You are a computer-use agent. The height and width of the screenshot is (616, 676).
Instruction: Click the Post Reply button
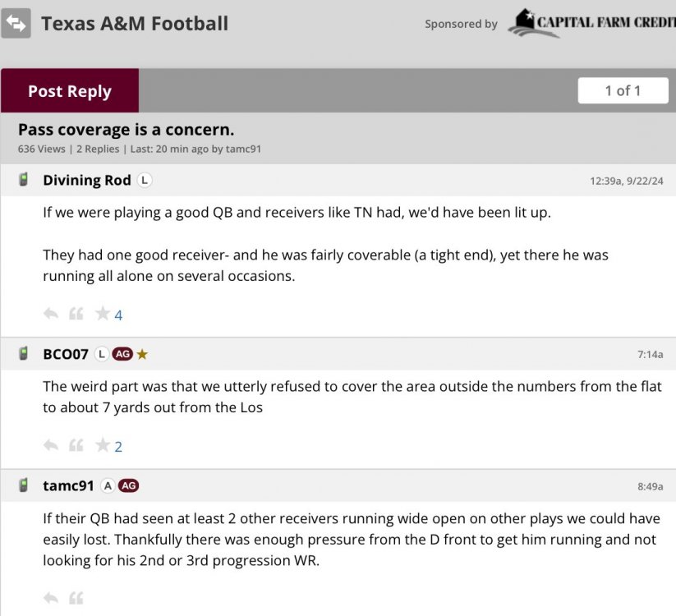70,91
